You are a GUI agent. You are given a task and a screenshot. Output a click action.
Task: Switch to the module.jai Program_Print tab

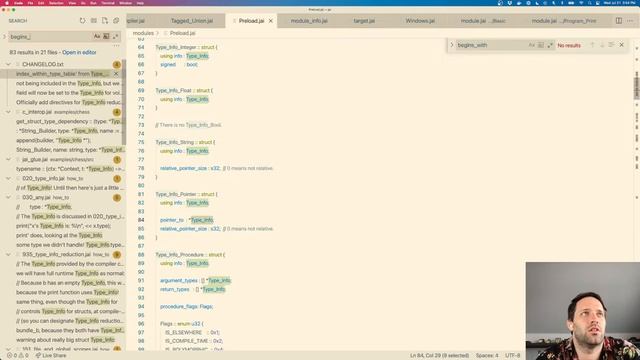coord(564,21)
